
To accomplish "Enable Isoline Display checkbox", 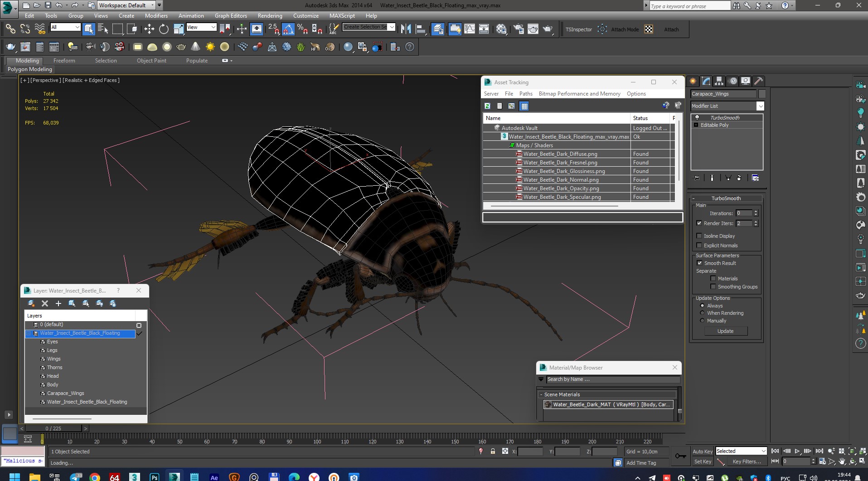I will click(699, 236).
